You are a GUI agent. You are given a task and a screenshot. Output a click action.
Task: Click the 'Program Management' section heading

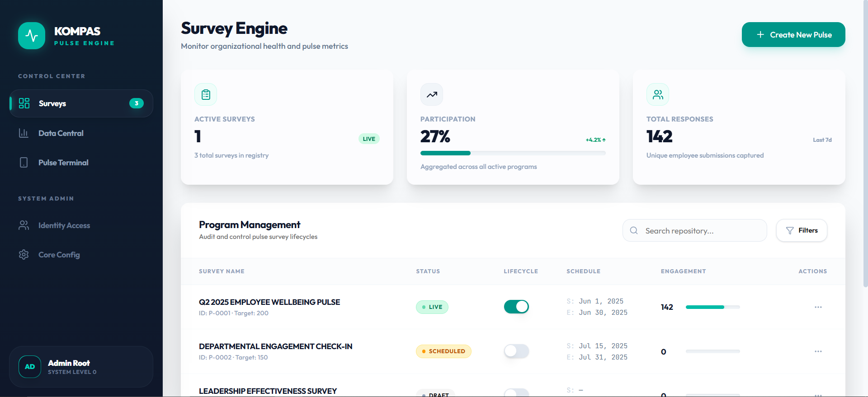[250, 225]
